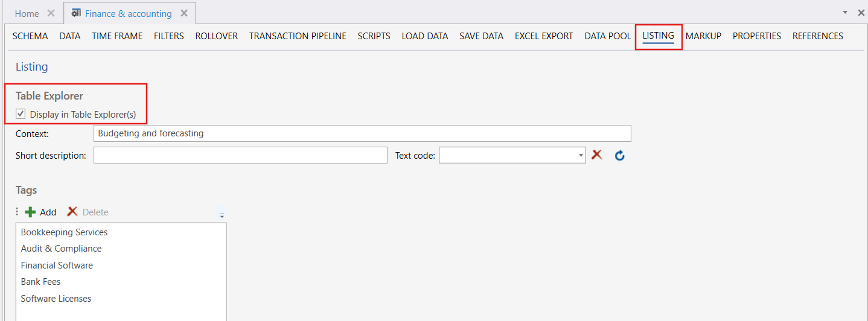Open the Text code dropdown
This screenshot has height=321, width=868.
tap(581, 156)
